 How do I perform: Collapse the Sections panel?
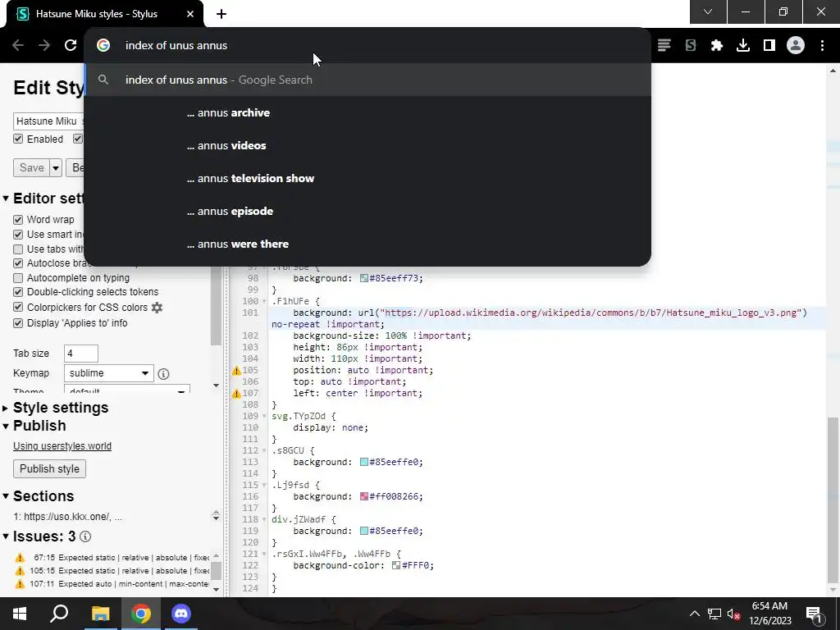pos(6,496)
